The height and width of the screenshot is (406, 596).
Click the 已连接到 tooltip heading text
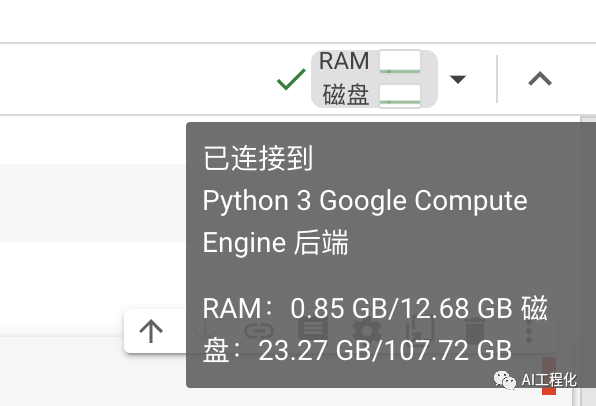pos(258,158)
